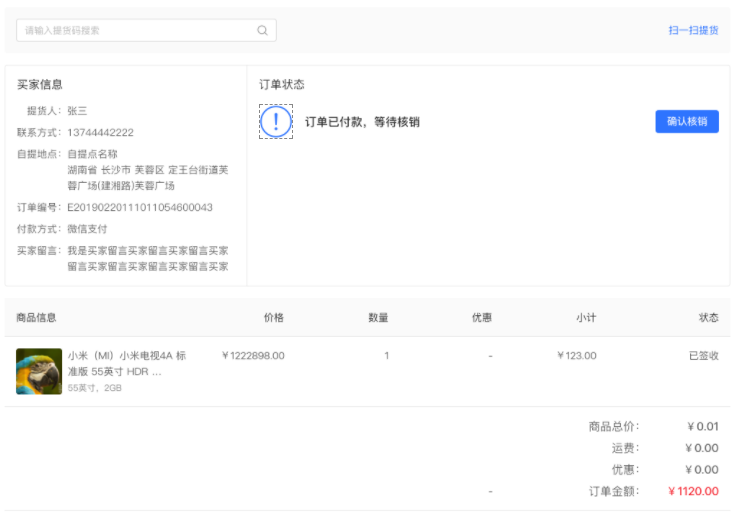Focus the pickup code search field
This screenshot has height=513, width=737.
pos(135,31)
